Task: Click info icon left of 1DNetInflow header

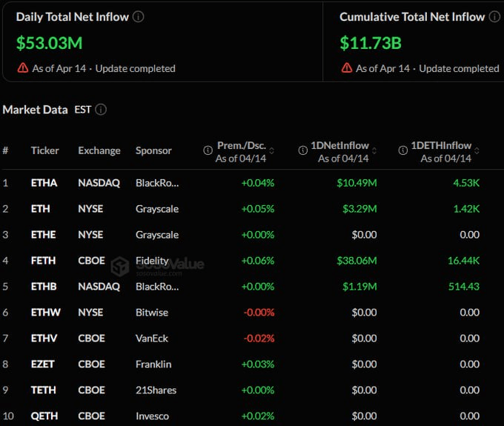Action: tap(303, 150)
